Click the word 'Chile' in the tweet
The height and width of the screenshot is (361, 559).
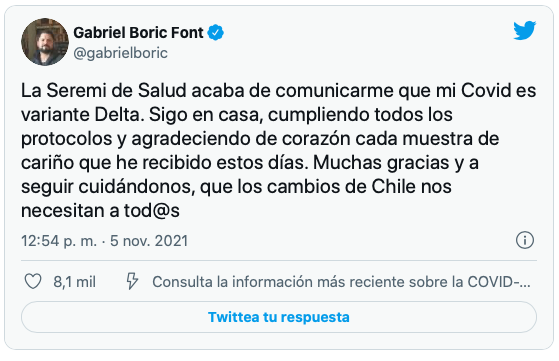[394, 186]
